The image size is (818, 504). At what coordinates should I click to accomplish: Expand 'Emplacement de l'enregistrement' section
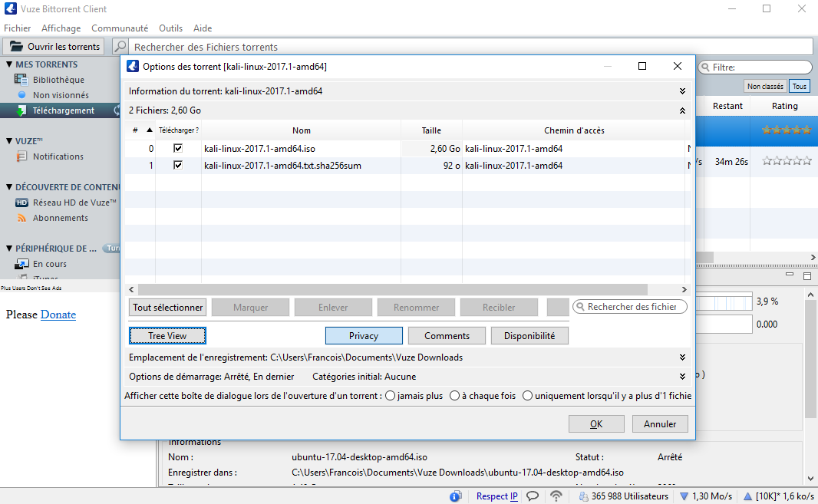(x=682, y=357)
